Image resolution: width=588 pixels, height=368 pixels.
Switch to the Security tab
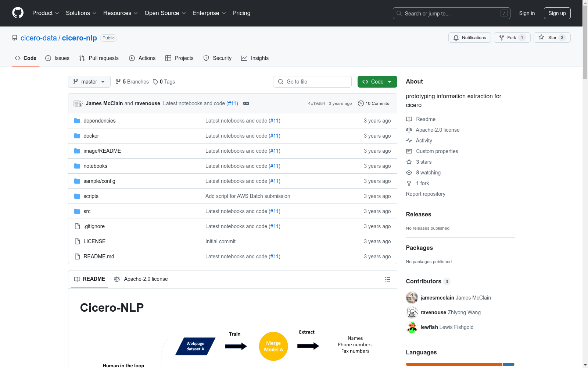click(x=218, y=58)
